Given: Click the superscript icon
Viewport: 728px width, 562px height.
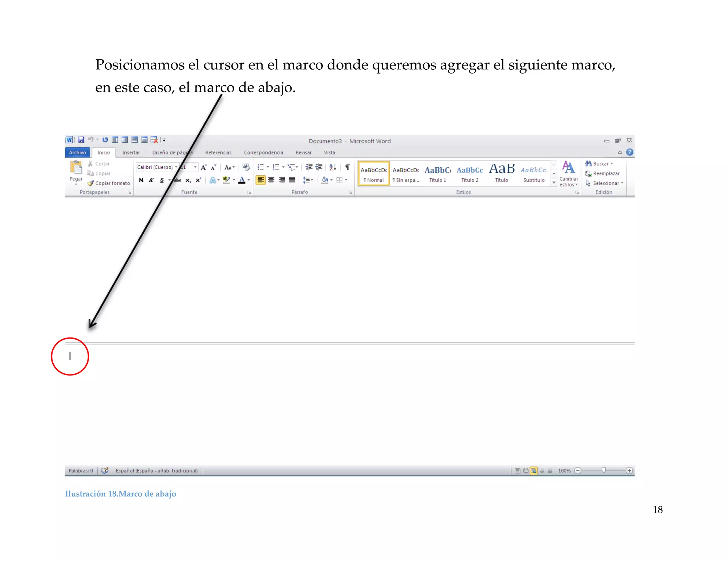Looking at the screenshot, I should (x=198, y=180).
